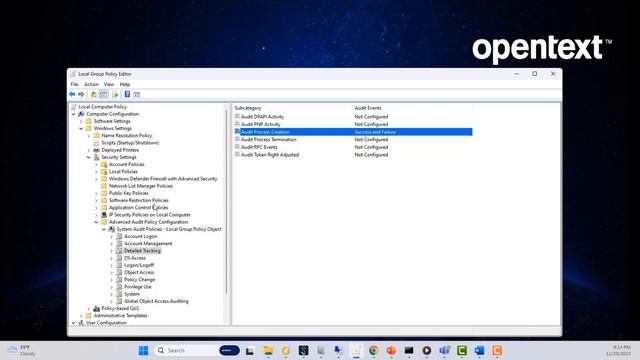This screenshot has width=640, height=360.
Task: Select Audit RPC Events policy
Action: tap(259, 147)
